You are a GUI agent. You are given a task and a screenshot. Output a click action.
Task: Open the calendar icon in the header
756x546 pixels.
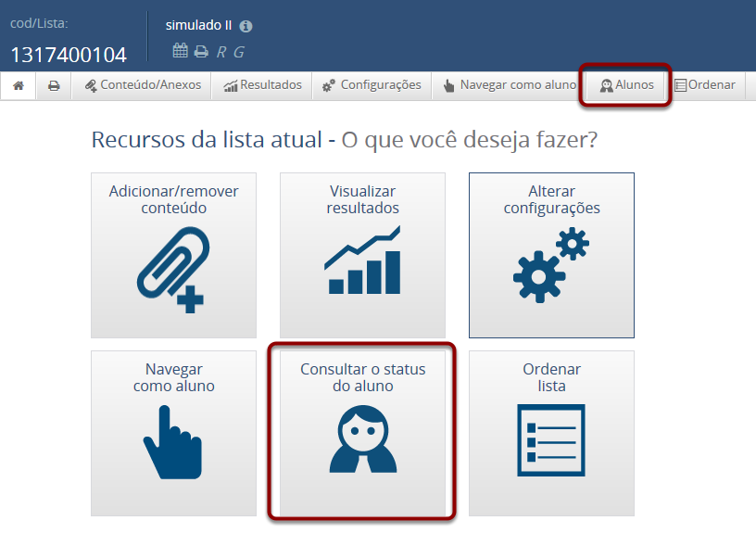pos(181,49)
